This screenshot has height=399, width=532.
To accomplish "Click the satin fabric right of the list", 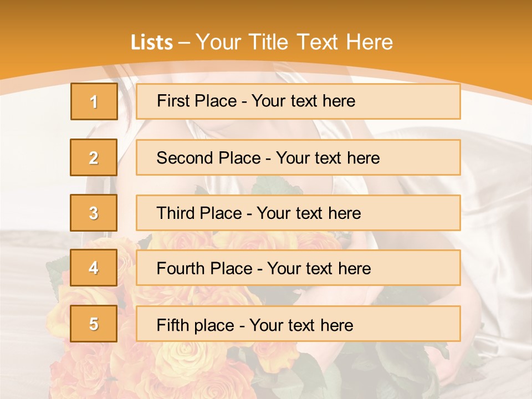I will point(496,222).
